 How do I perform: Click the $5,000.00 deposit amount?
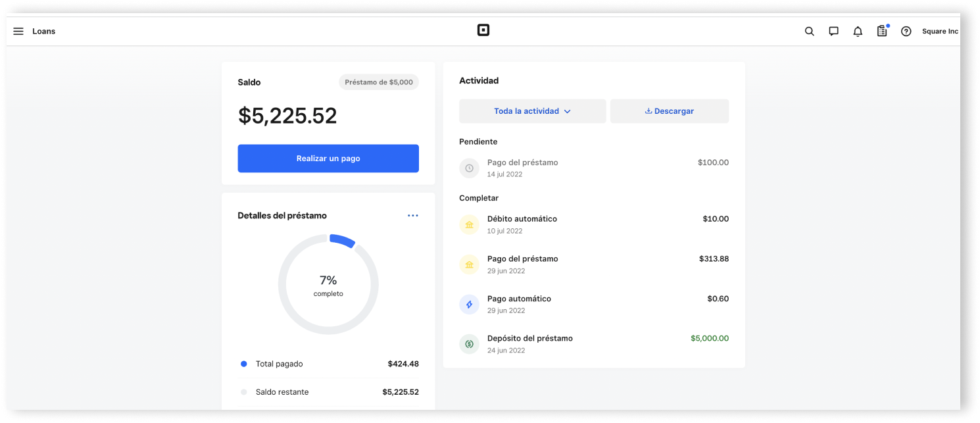710,339
